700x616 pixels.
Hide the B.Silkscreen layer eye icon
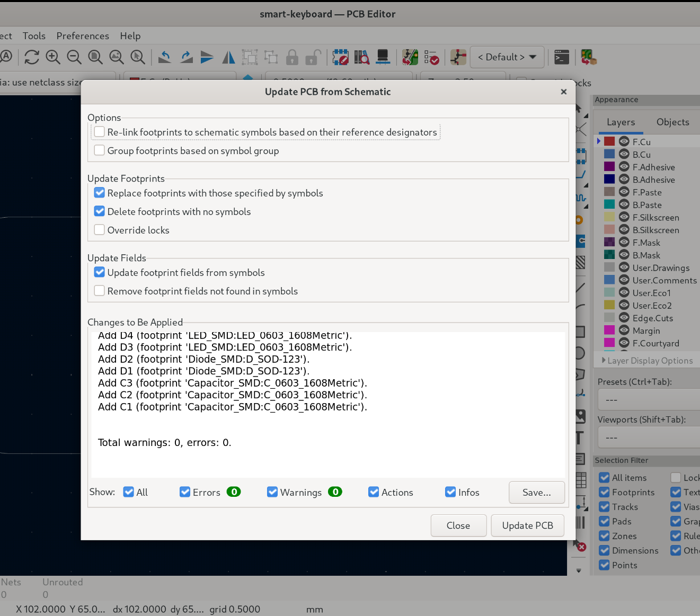coord(624,229)
